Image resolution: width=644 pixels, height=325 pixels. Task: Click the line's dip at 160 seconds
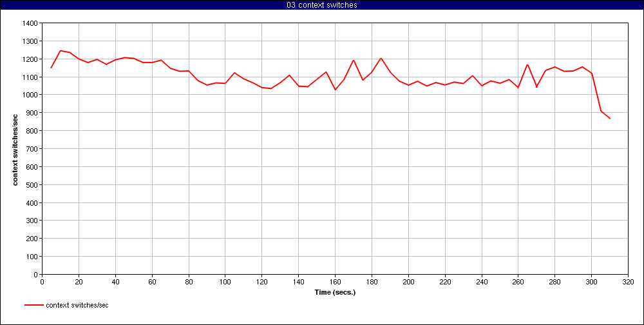335,90
